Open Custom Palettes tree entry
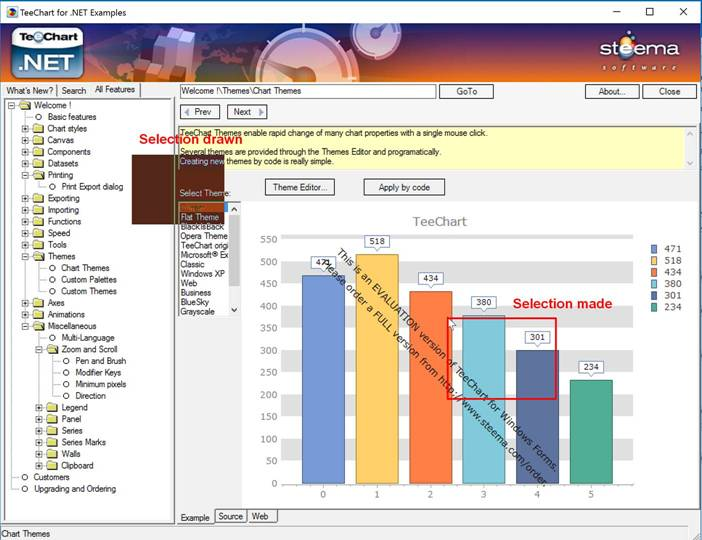The height and width of the screenshot is (540, 702). coord(89,279)
